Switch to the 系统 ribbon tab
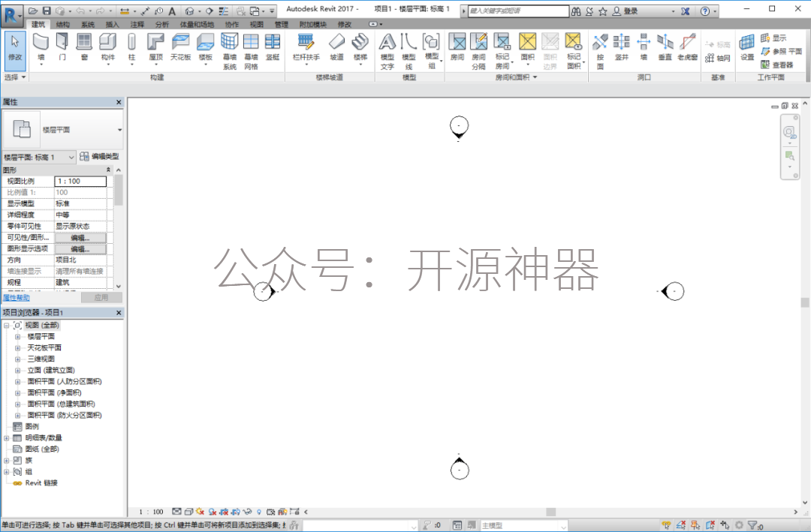Screen dimensions: 811x532 tap(88, 24)
